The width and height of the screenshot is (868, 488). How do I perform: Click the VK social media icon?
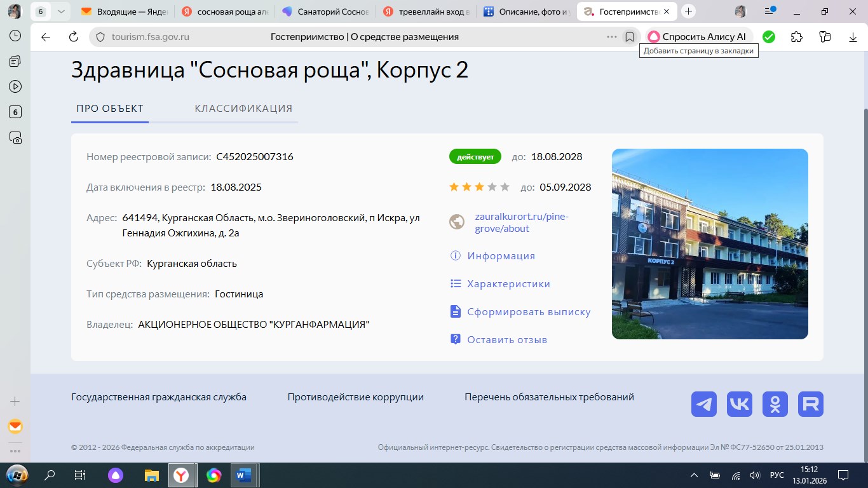739,403
